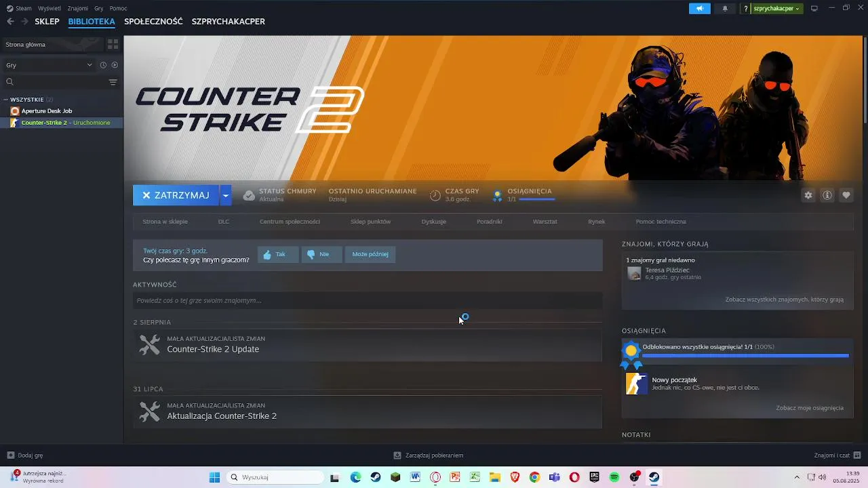Open Google Chrome from the taskbar
The width and height of the screenshot is (868, 488).
pos(535,477)
